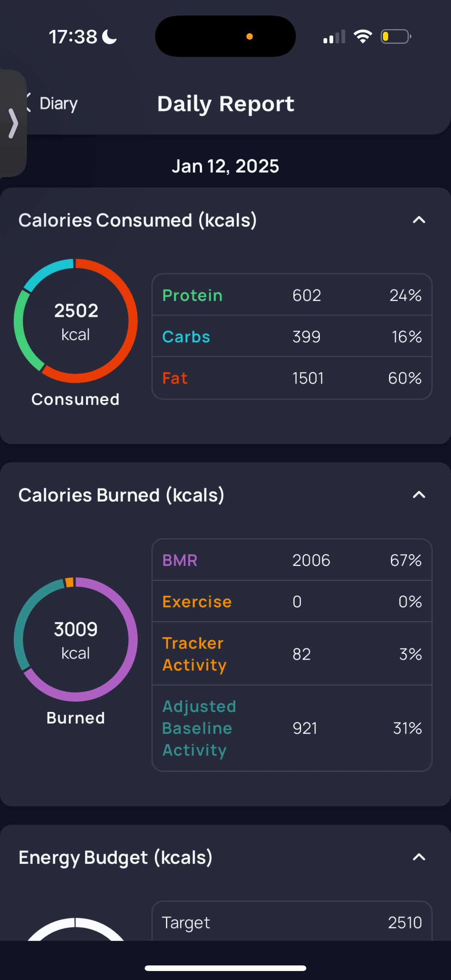Tap the cellular signal bars icon
The image size is (451, 980).
tap(334, 37)
